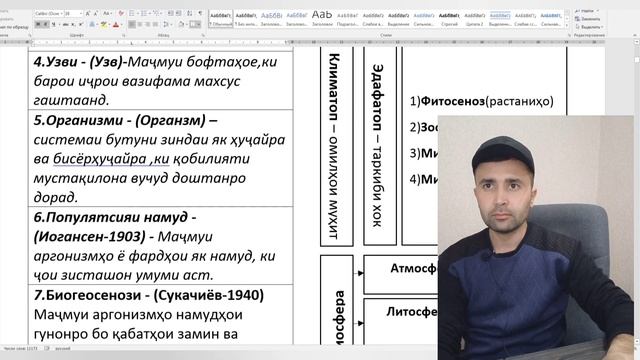Apply the Цитата 2 style
Image resolution: width=640 pixels, height=360 pixels.
pyautogui.click(x=474, y=19)
